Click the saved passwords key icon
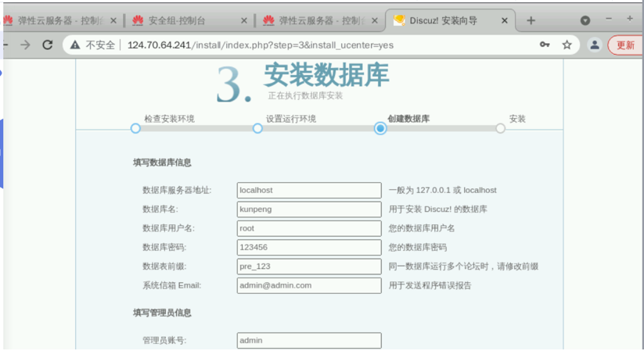 tap(545, 45)
